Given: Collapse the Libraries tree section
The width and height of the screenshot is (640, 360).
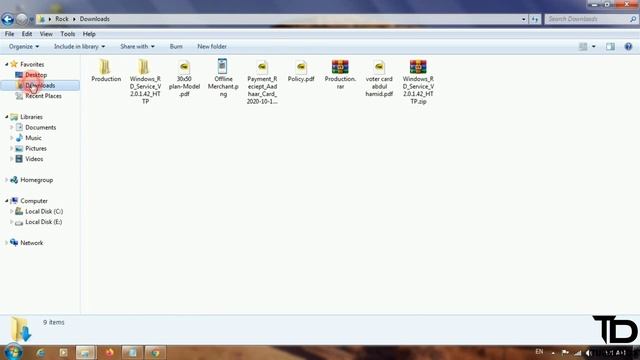Looking at the screenshot, I should click(x=7, y=117).
